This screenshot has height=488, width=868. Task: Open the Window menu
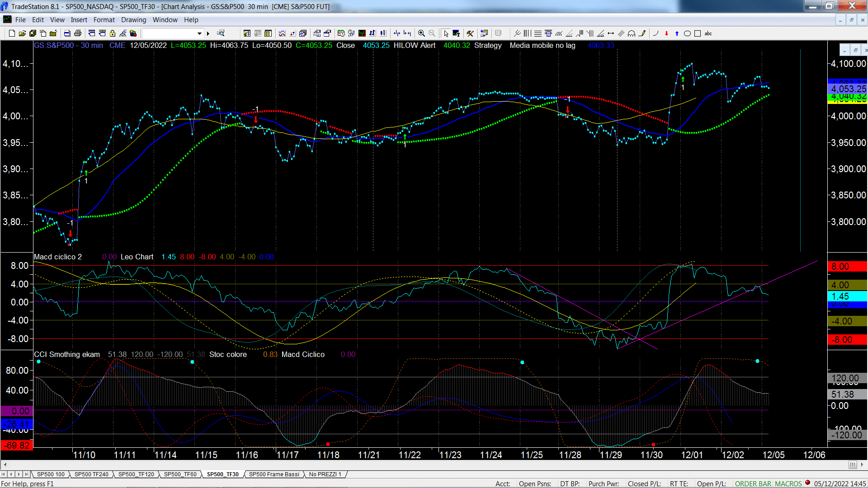165,20
